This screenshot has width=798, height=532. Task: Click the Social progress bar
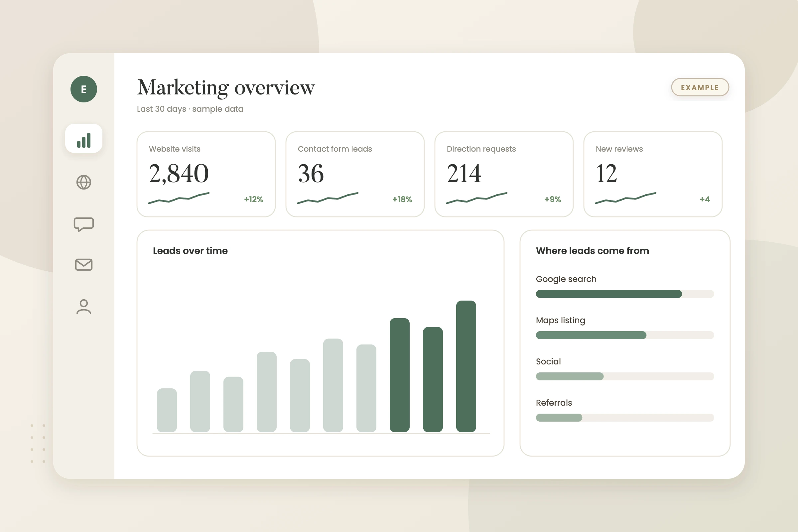[625, 376]
